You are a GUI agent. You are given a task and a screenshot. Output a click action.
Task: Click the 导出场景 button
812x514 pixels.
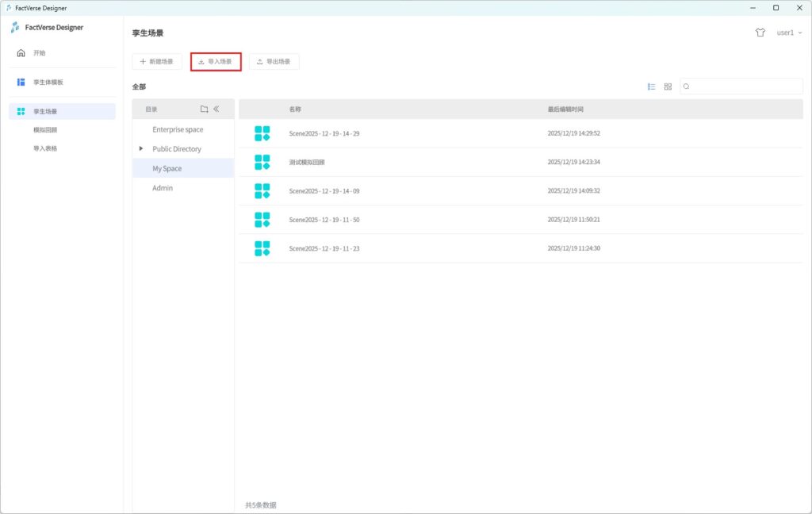click(x=274, y=61)
